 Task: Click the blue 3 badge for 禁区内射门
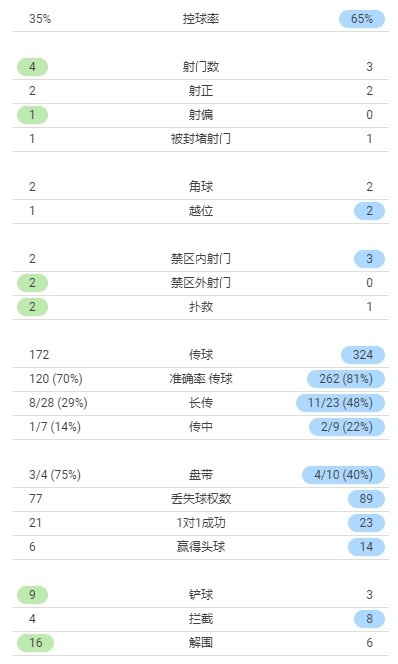369,259
